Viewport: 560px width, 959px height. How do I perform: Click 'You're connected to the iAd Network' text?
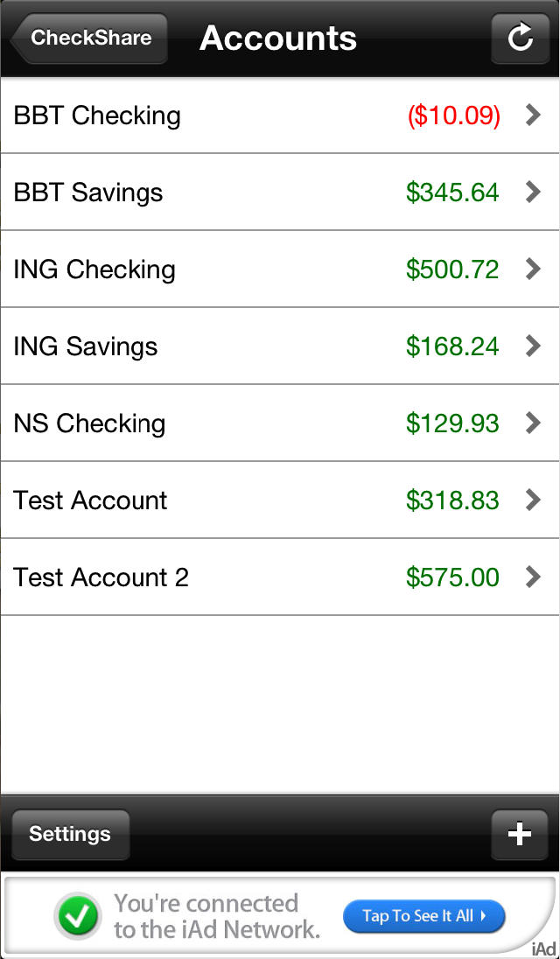216,915
